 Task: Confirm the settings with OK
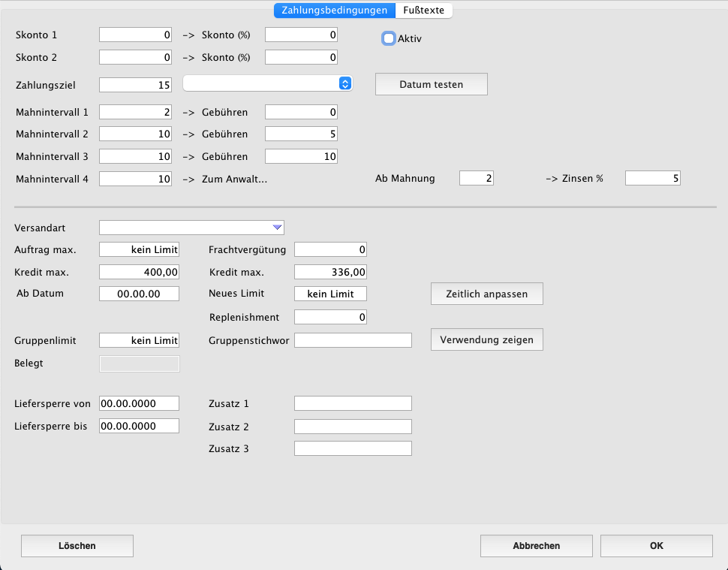(656, 546)
